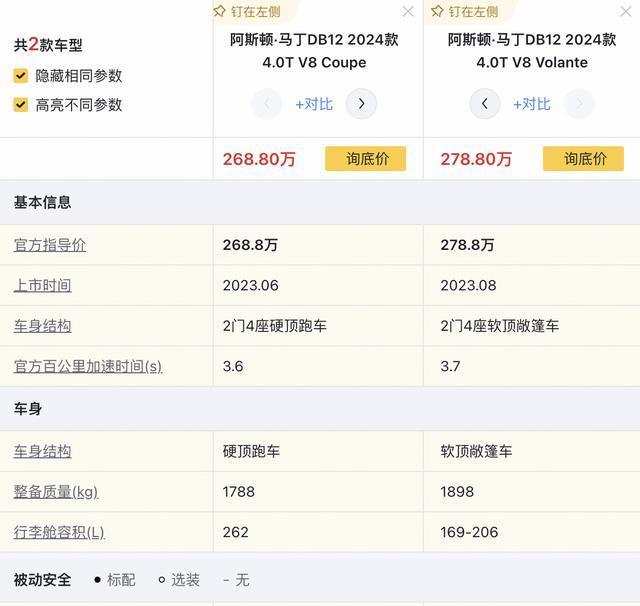Click disabled left arrow under Coupe
640x606 pixels.
267,104
